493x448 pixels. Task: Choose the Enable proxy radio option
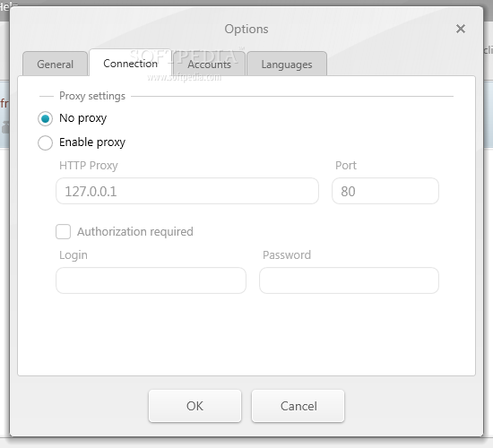tap(46, 142)
